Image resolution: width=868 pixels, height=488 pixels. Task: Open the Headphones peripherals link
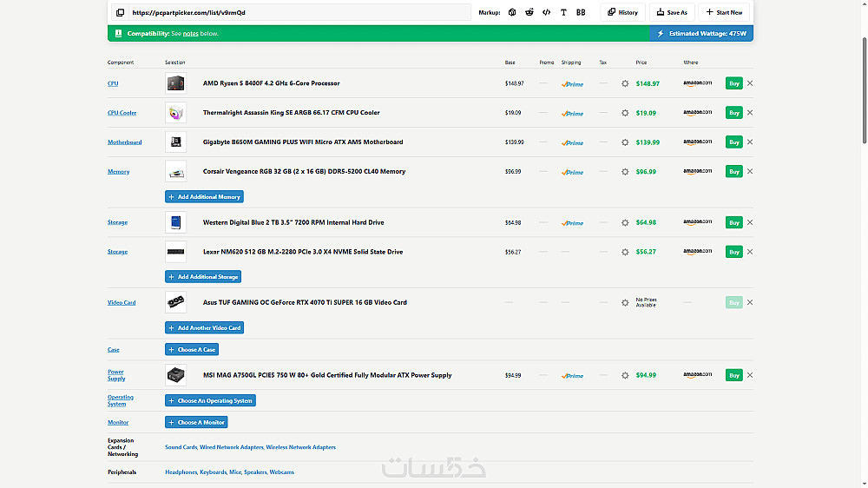point(181,472)
